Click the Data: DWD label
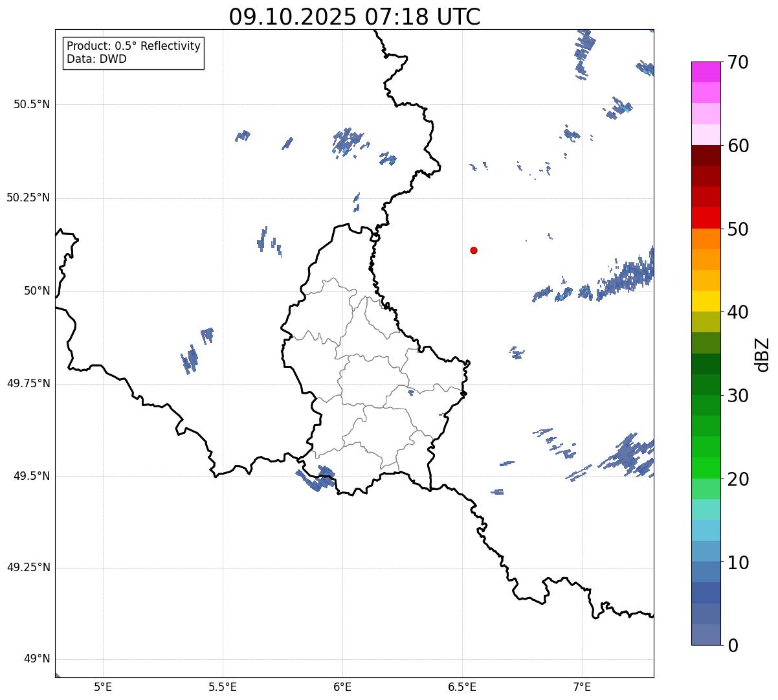778x700 pixels. click(x=96, y=60)
